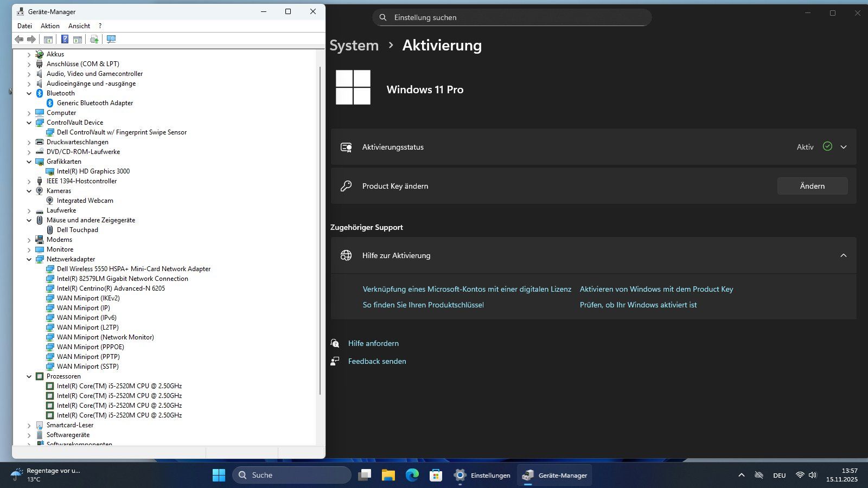
Task: Switch to Einstellungen in the taskbar
Action: click(x=482, y=475)
